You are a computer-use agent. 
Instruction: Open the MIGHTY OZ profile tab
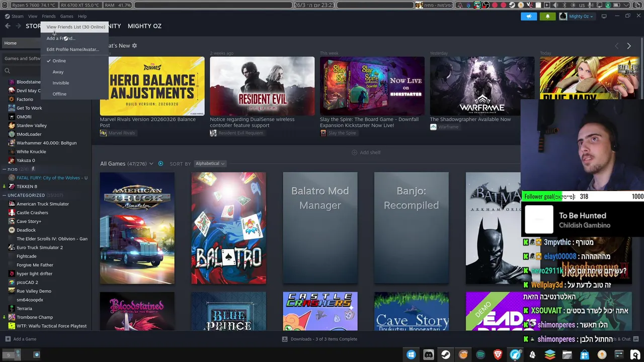(144, 26)
